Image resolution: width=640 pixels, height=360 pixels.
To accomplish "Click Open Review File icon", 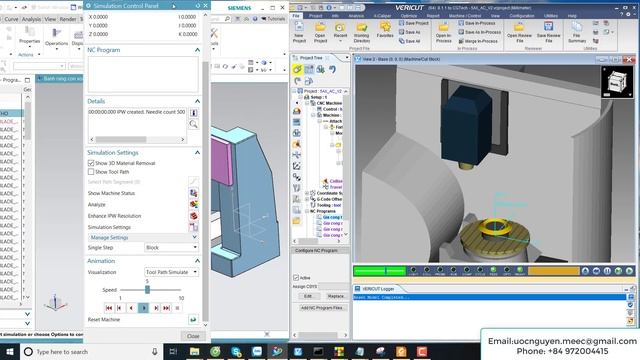I will coord(519,27).
